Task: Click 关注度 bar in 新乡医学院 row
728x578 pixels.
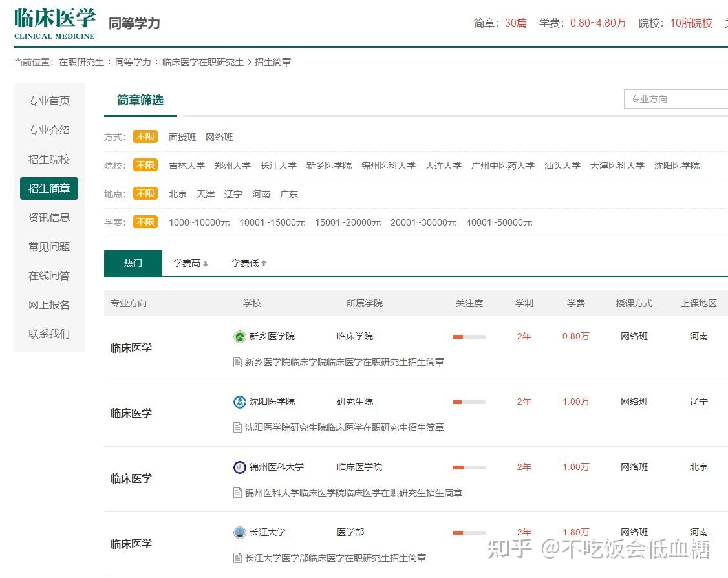Action: coord(469,337)
